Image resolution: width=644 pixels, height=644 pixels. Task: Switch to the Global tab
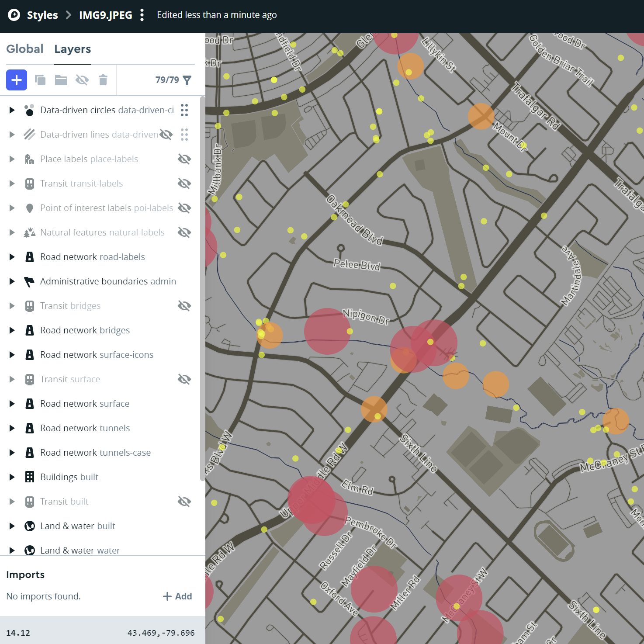pos(25,49)
